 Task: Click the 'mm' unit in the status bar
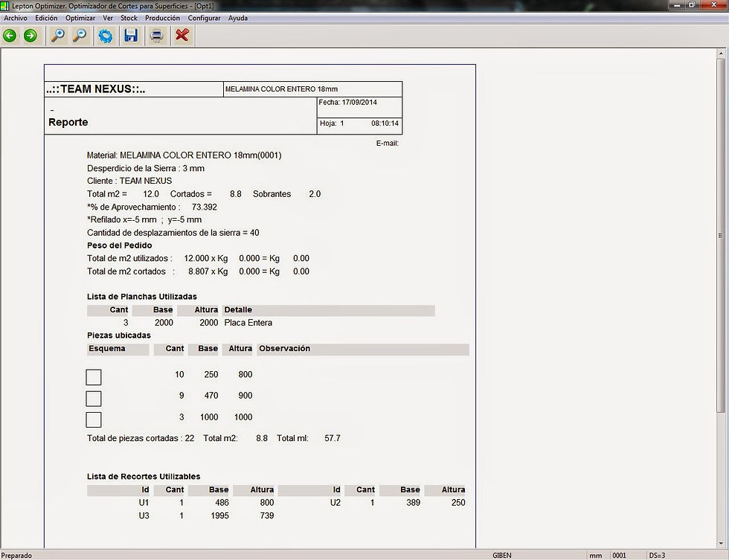(596, 556)
